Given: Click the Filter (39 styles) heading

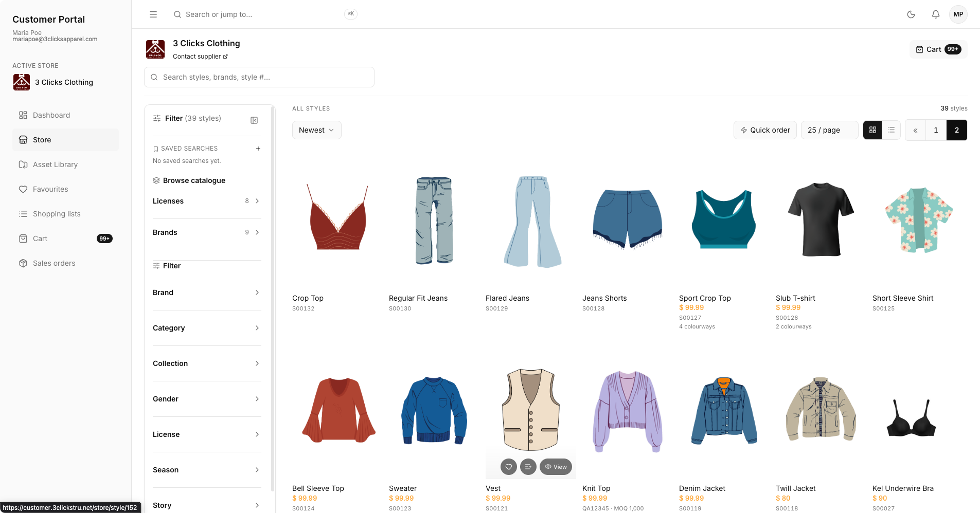Looking at the screenshot, I should point(193,118).
